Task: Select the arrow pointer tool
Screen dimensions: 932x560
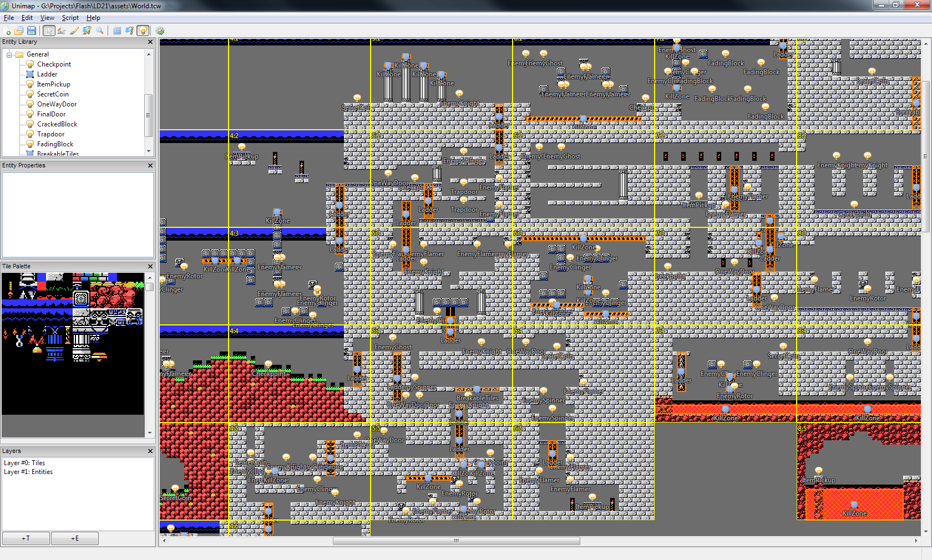Action: point(49,31)
